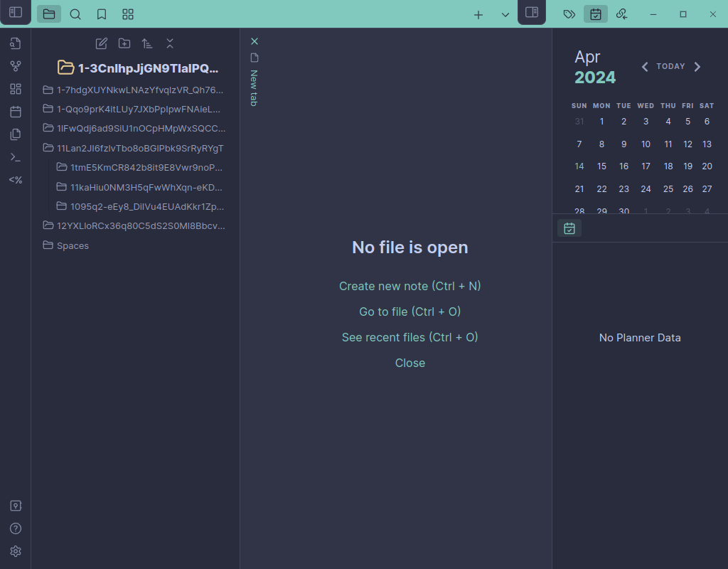Open the help icon
728x569 pixels.
click(x=16, y=528)
